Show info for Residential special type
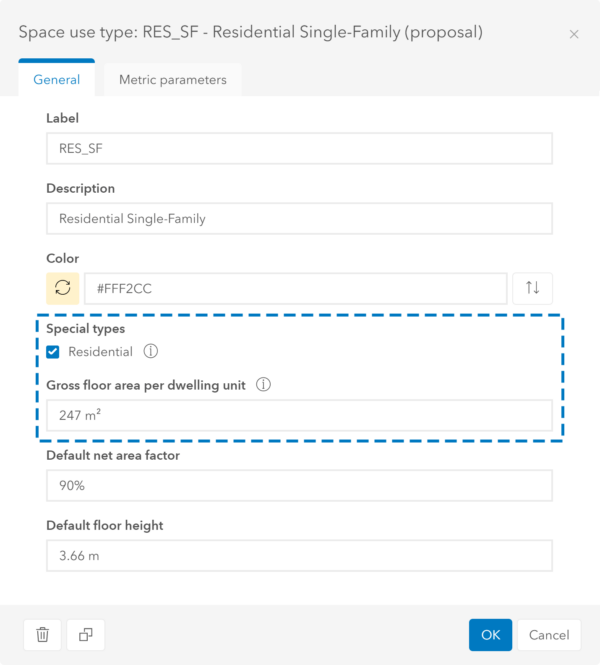The height and width of the screenshot is (665, 600). click(x=151, y=352)
